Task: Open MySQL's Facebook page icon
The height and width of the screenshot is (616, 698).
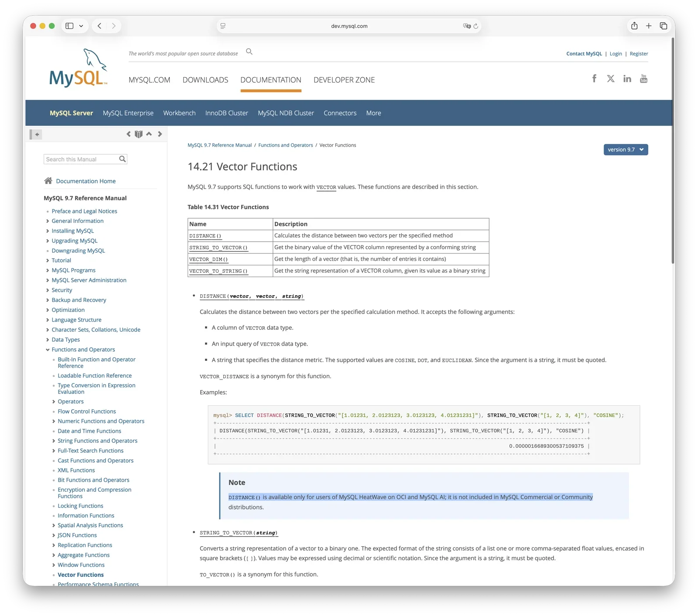Action: 594,79
